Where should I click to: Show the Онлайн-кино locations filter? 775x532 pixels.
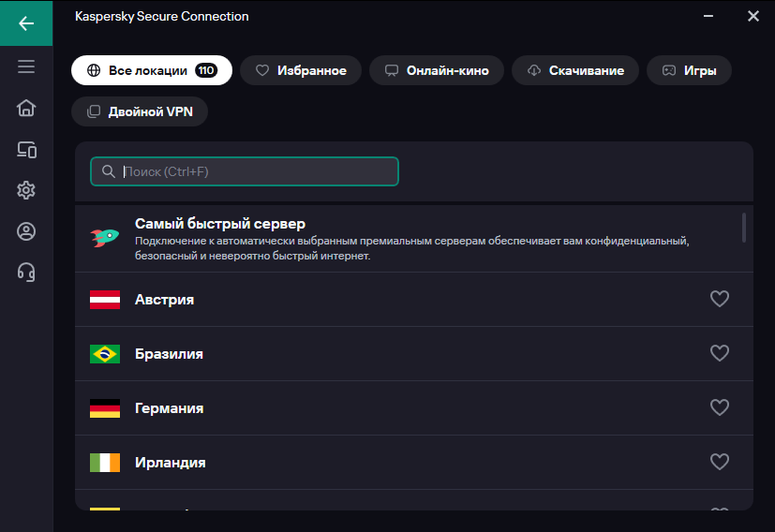click(437, 70)
